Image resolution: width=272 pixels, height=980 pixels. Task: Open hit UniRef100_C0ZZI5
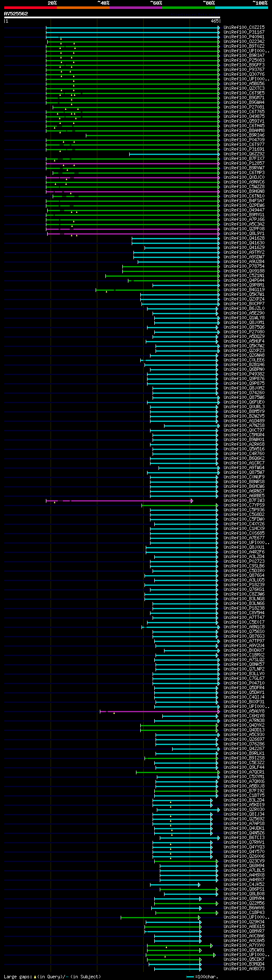[244, 28]
